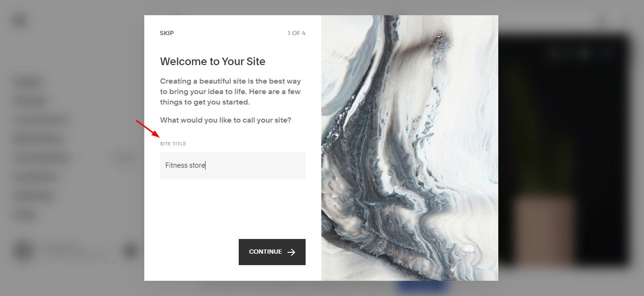The height and width of the screenshot is (296, 644).
Task: Focus the Site Title text field
Action: click(233, 165)
